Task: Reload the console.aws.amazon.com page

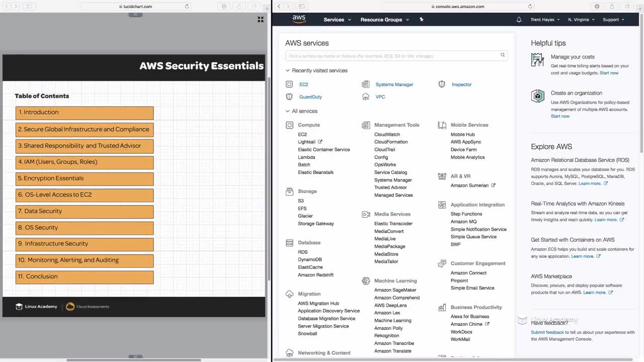Action: point(530,7)
